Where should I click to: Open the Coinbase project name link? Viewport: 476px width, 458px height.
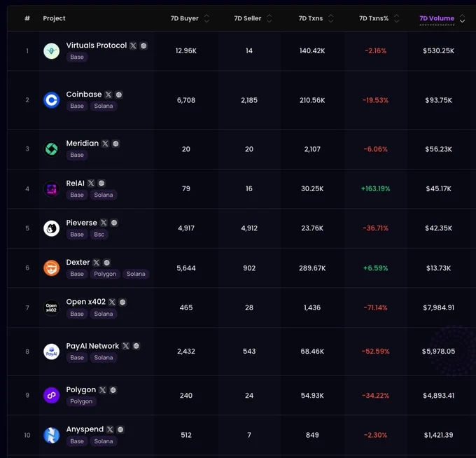84,95
